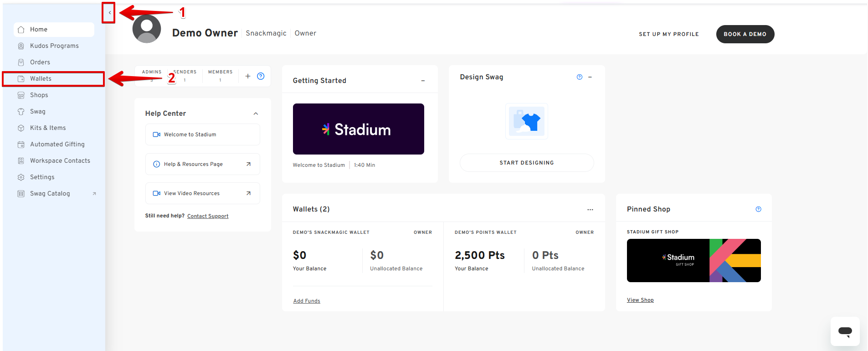Click the Swag t-shirt sidebar icon
The height and width of the screenshot is (351, 868).
click(x=21, y=112)
